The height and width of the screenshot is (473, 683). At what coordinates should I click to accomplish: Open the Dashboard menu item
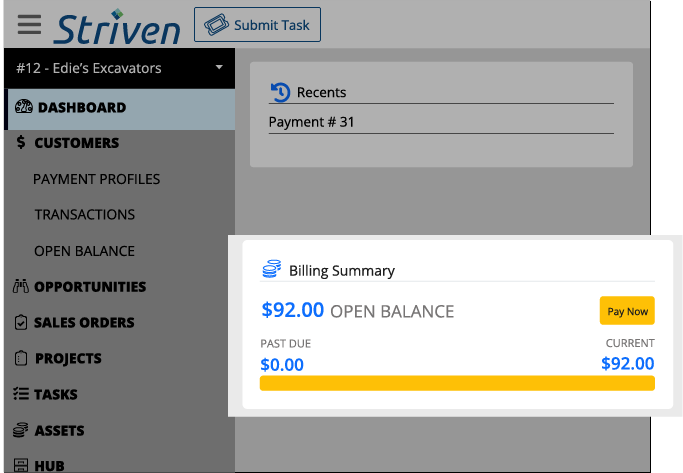click(x=120, y=109)
